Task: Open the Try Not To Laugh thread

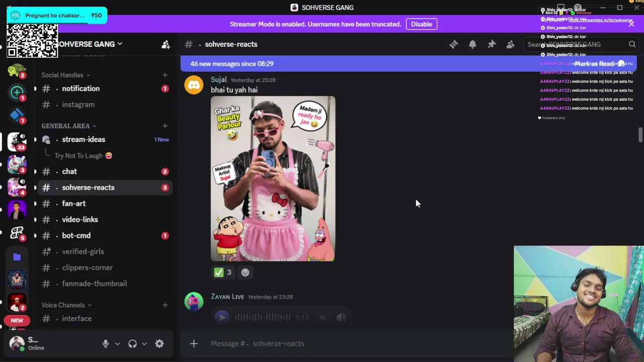Action: tap(83, 156)
